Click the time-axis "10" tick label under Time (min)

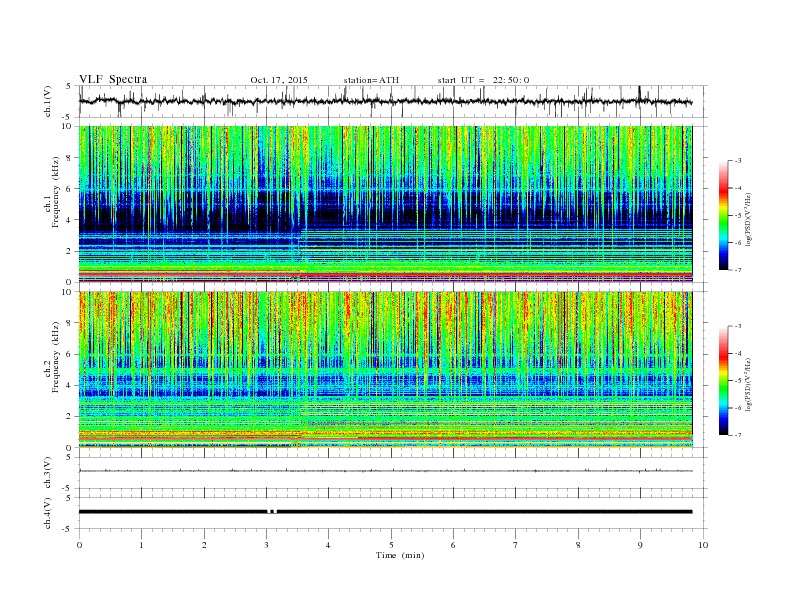point(703,545)
